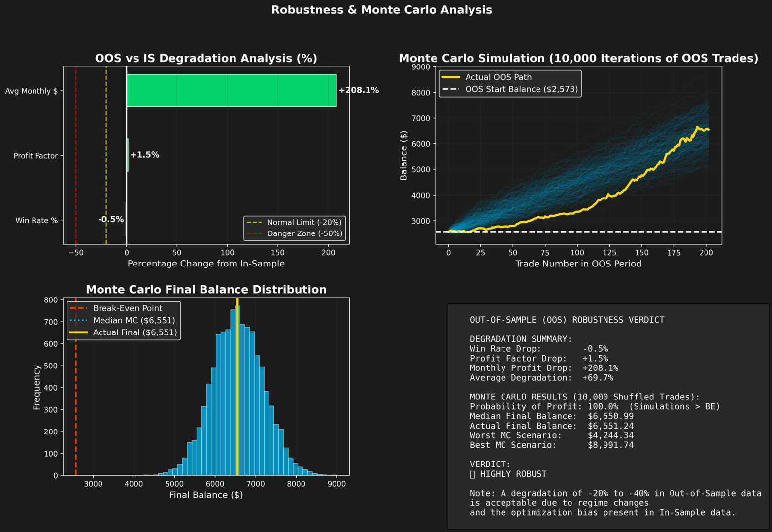The width and height of the screenshot is (772, 532).
Task: Click the Avg Monthly $ green bar
Action: [232, 91]
